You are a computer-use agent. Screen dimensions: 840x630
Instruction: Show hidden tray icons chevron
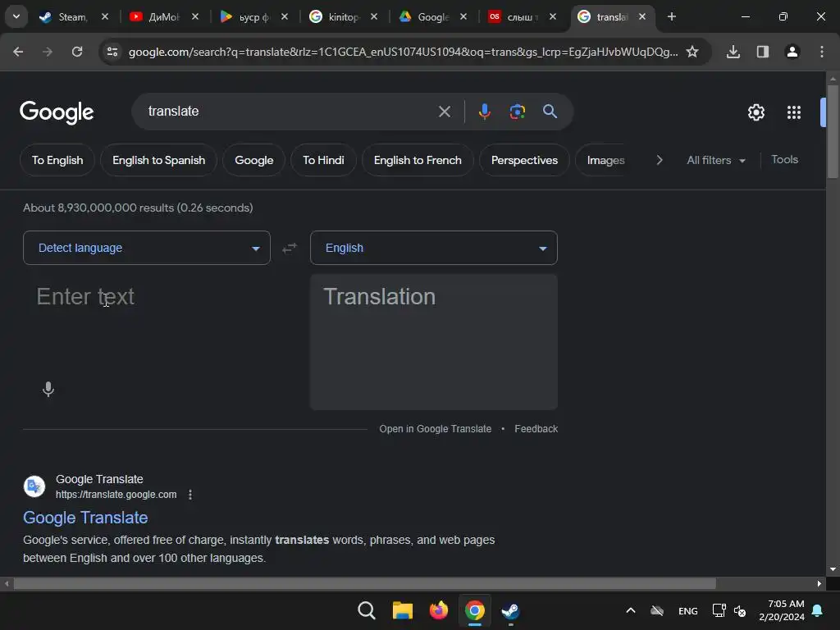[631, 610]
